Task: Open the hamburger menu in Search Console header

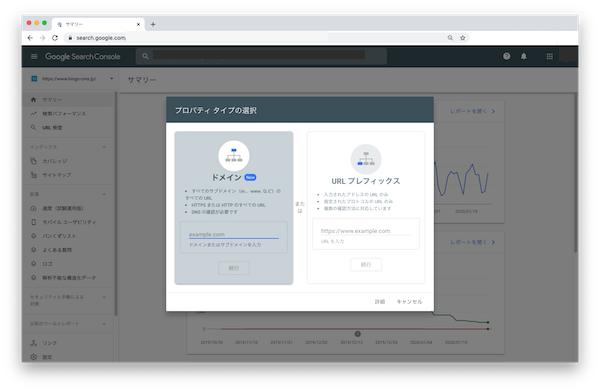Action: (x=34, y=57)
